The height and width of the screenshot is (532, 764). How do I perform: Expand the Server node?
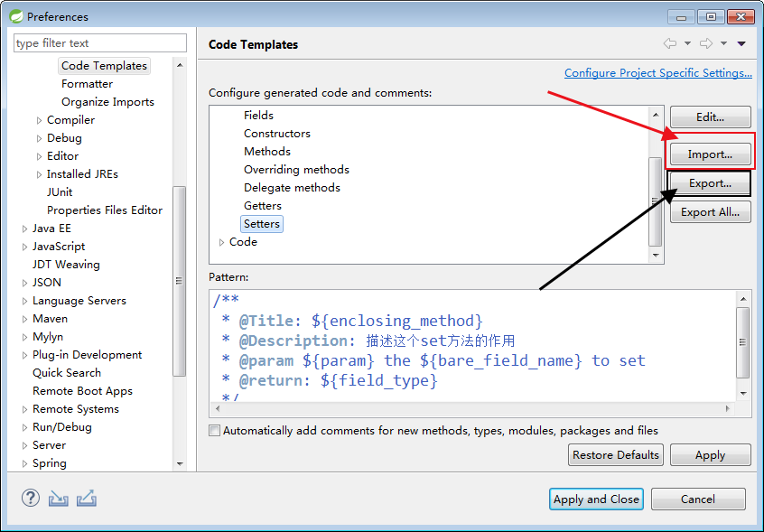[x=25, y=445]
